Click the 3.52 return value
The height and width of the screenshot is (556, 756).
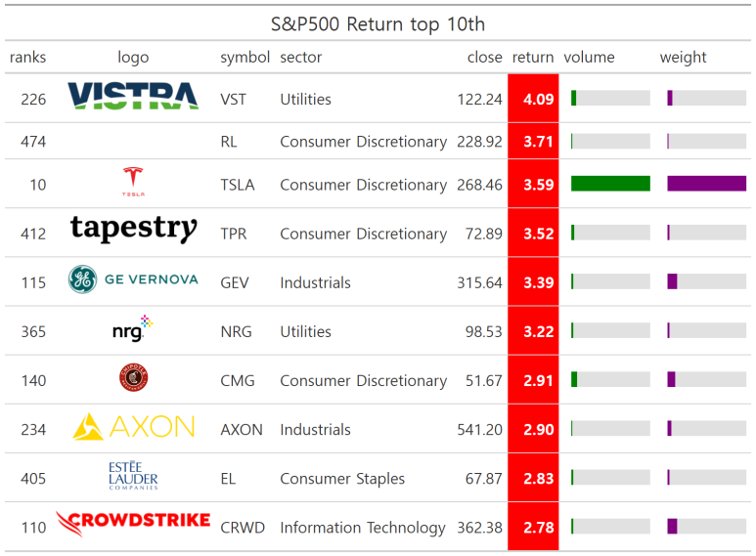(x=538, y=234)
